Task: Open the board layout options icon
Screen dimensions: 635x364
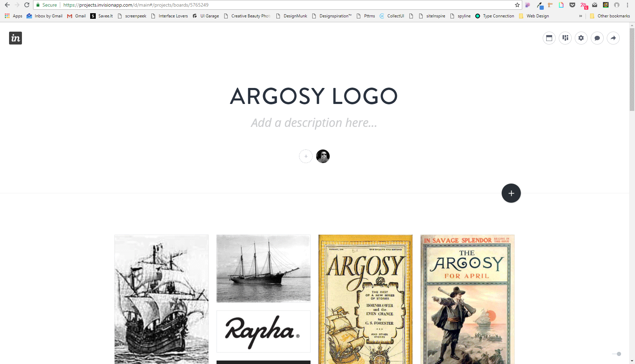Action: [565, 38]
